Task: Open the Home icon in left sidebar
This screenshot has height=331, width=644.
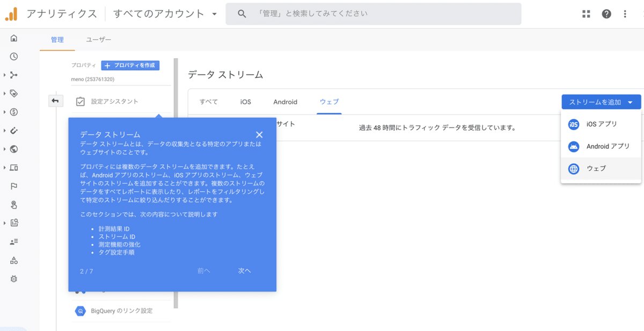Action: [x=14, y=38]
